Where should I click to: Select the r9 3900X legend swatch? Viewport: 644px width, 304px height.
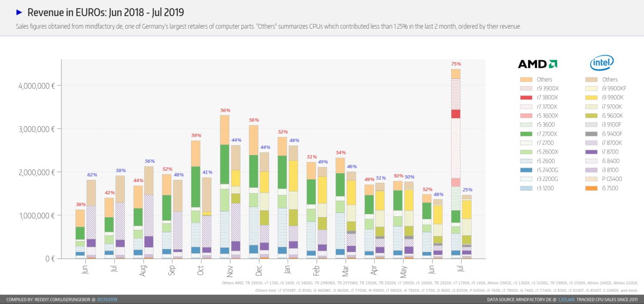point(526,89)
